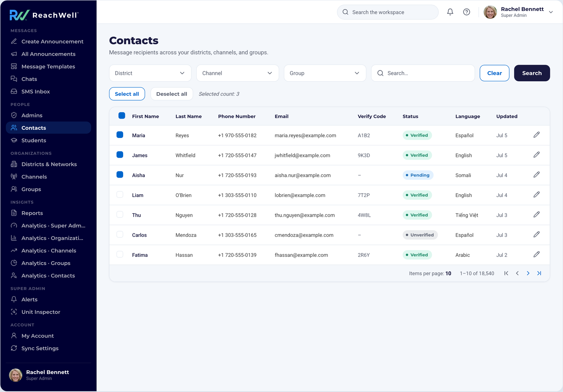
Task: Edit James Whitfield using pencil icon
Action: click(x=537, y=155)
